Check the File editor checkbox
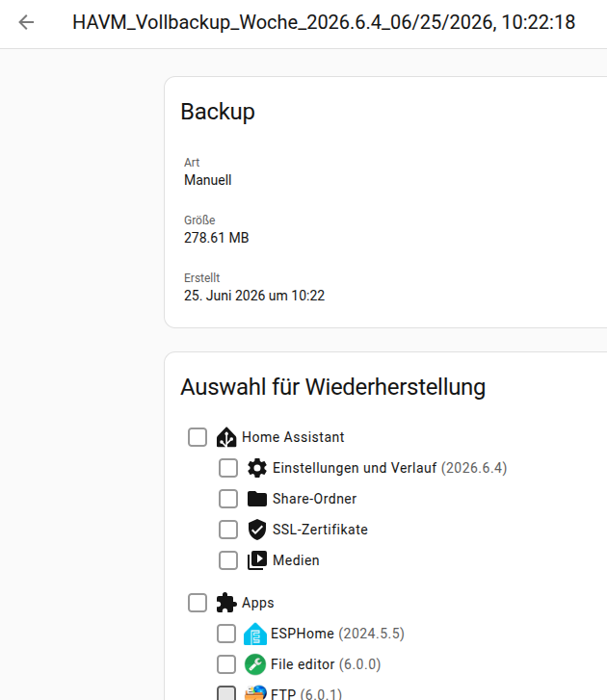 pos(226,664)
